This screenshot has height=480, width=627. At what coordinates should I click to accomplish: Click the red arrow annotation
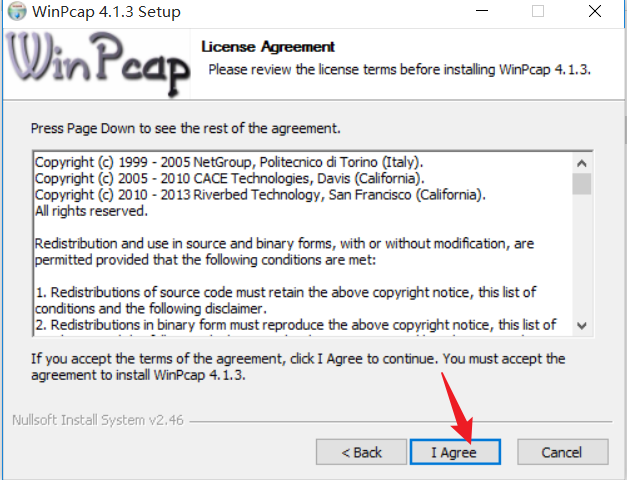pos(459,408)
